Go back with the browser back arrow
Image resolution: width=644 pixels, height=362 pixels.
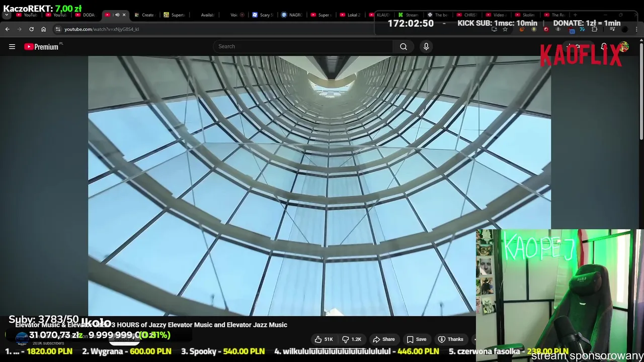point(7,29)
